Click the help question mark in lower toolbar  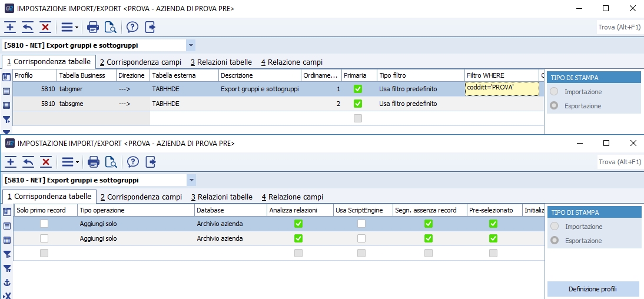[132, 162]
